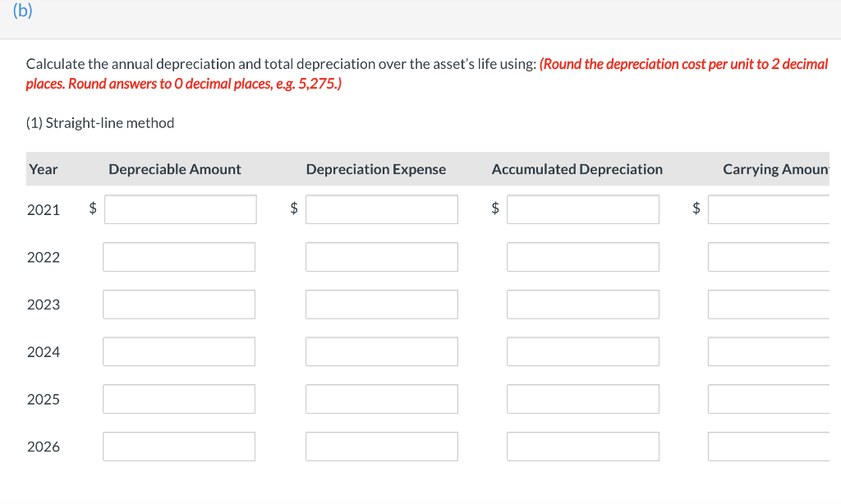This screenshot has height=504, width=841.
Task: Focus the 2023 Depreciable Amount field
Action: tap(179, 304)
